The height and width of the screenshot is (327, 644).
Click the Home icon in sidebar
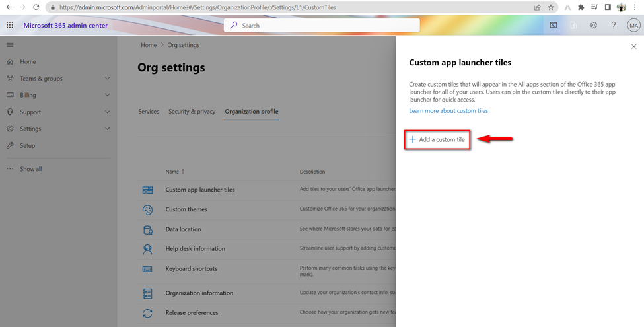[11, 61]
